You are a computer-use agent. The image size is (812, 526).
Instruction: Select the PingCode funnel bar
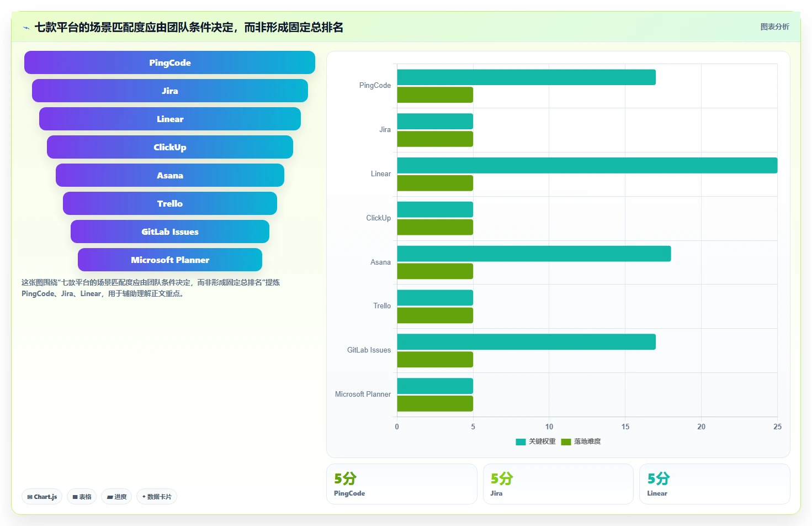[x=169, y=62]
